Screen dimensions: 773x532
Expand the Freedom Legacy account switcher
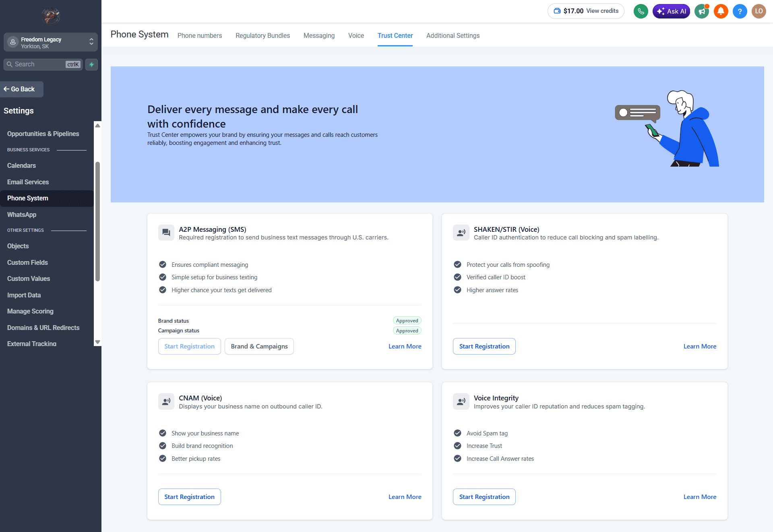pos(51,42)
